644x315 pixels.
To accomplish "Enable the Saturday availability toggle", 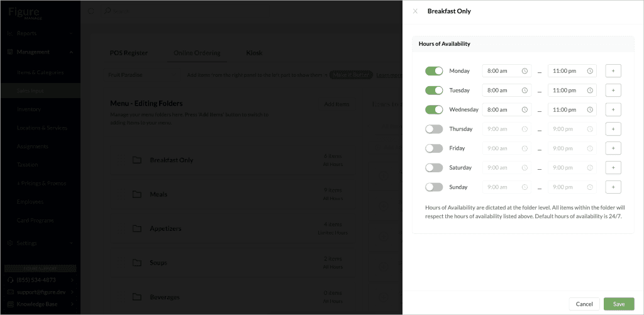I will [x=434, y=168].
